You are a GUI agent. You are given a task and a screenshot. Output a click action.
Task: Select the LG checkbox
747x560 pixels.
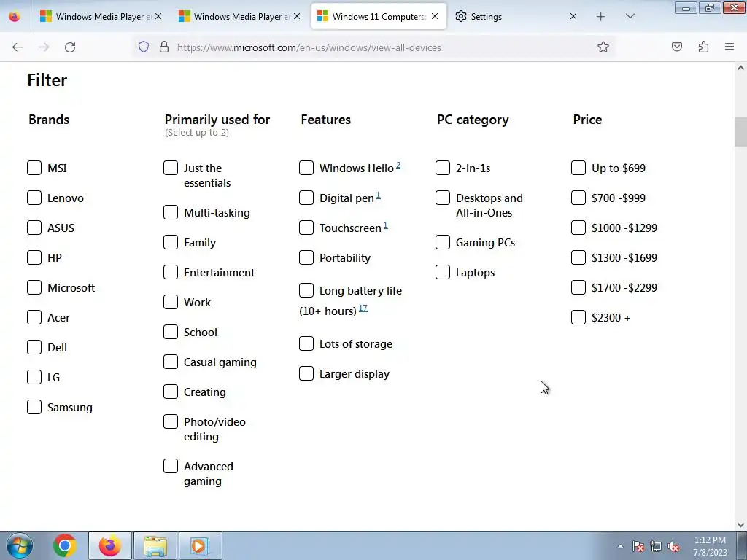tap(34, 377)
